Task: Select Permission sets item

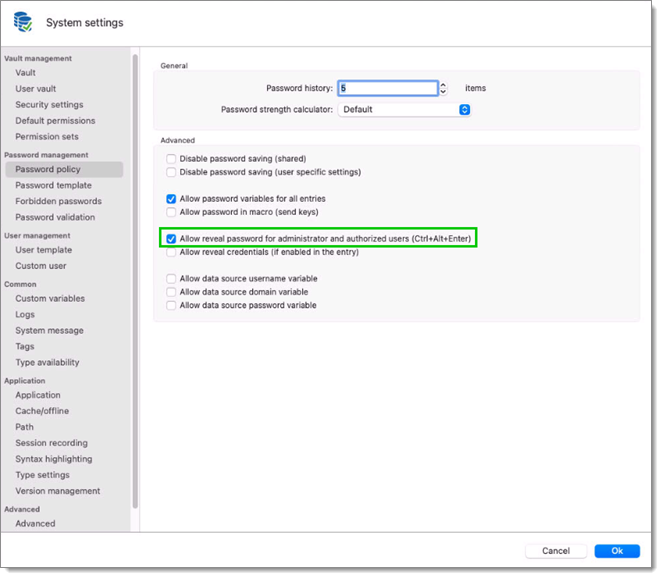Action: click(x=47, y=137)
